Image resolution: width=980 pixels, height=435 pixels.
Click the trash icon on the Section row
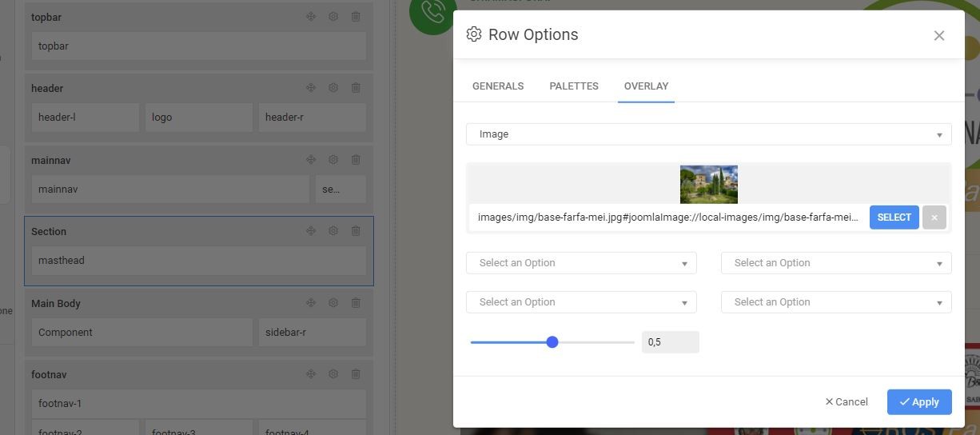(x=356, y=231)
